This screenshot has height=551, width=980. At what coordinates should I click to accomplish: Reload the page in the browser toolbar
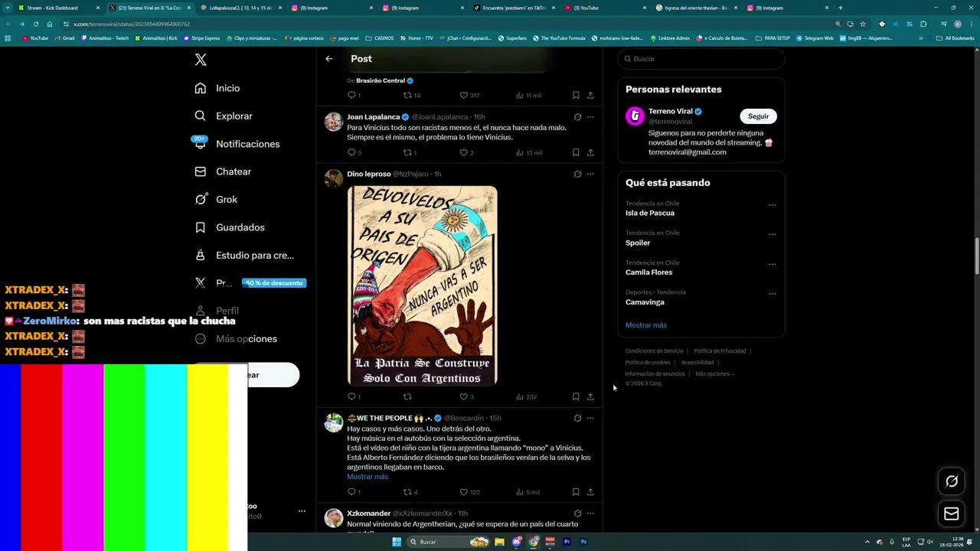(x=35, y=24)
